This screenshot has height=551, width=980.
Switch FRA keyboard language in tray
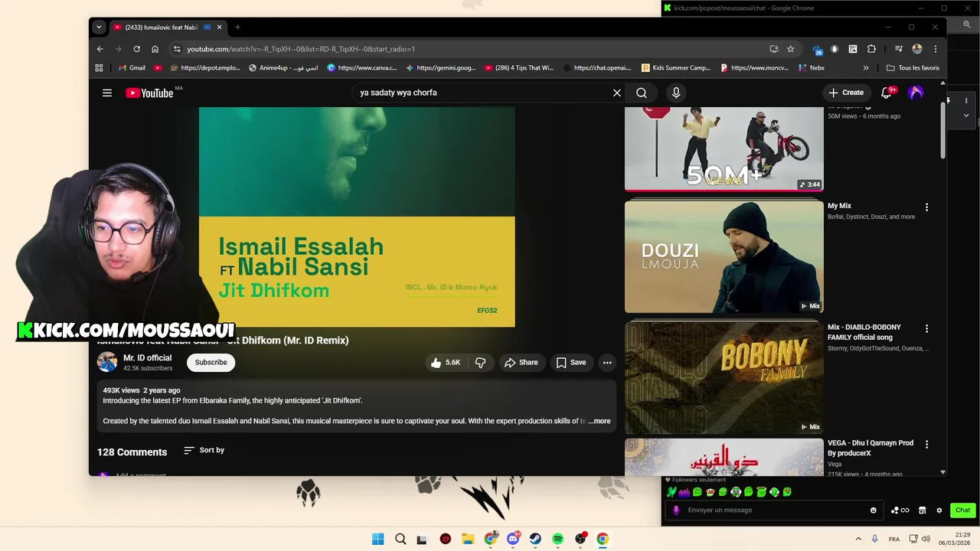(894, 539)
